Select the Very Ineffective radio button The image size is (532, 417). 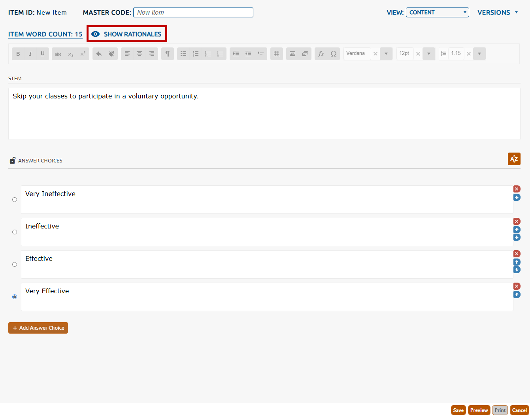click(15, 200)
